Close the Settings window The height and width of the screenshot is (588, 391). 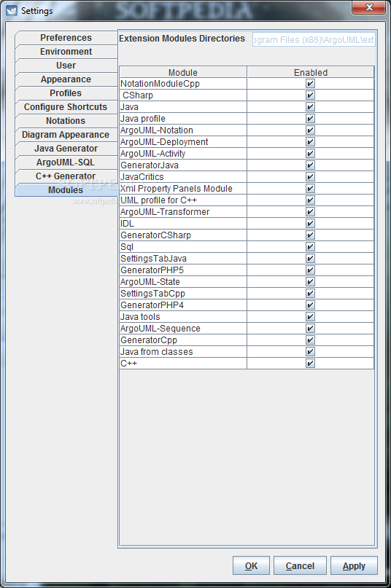click(369, 7)
